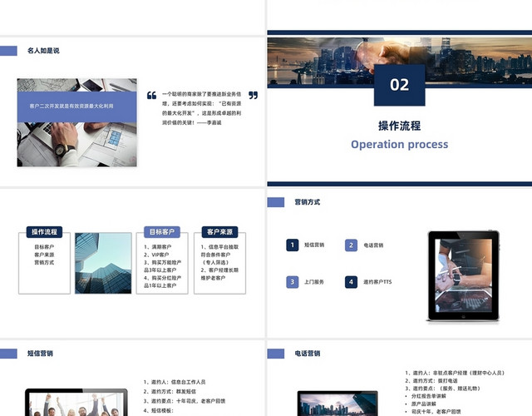Click the 邀约方式:群发短信 line
This screenshot has height=416, width=532.
point(170,392)
